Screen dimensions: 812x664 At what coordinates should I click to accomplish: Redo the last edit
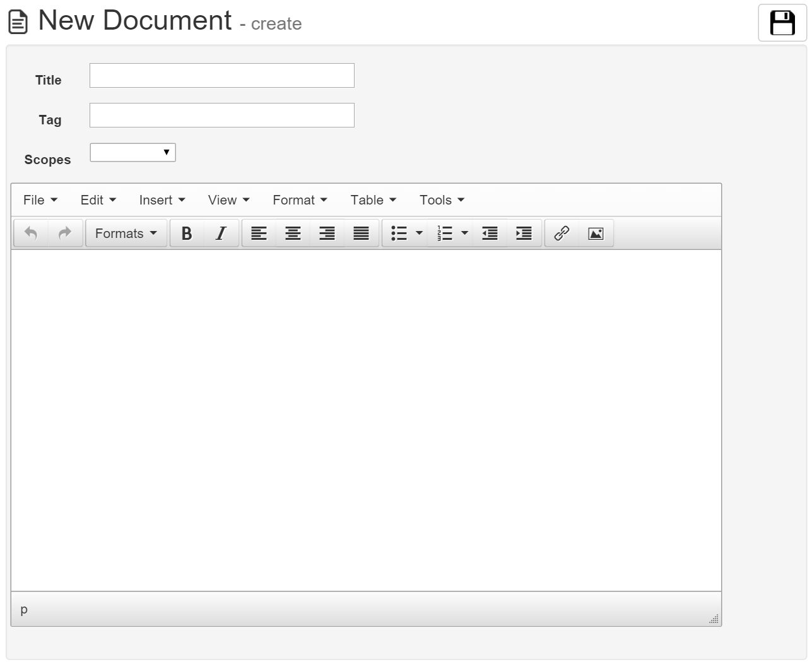pyautogui.click(x=65, y=234)
